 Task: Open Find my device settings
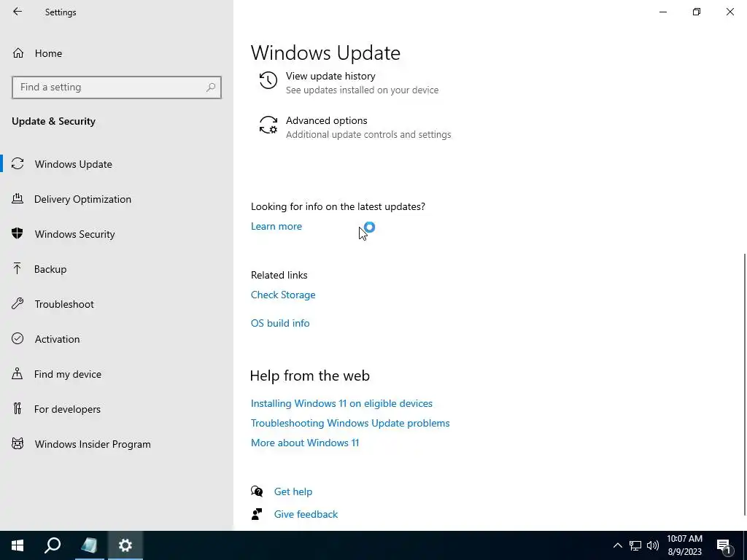pyautogui.click(x=68, y=374)
